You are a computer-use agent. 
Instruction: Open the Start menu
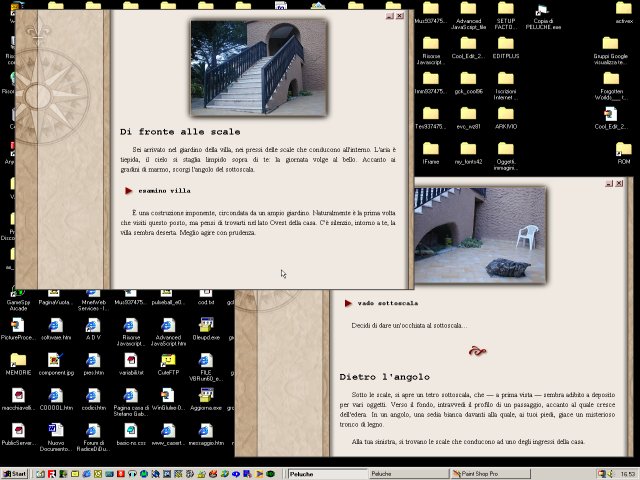pyautogui.click(x=15, y=473)
